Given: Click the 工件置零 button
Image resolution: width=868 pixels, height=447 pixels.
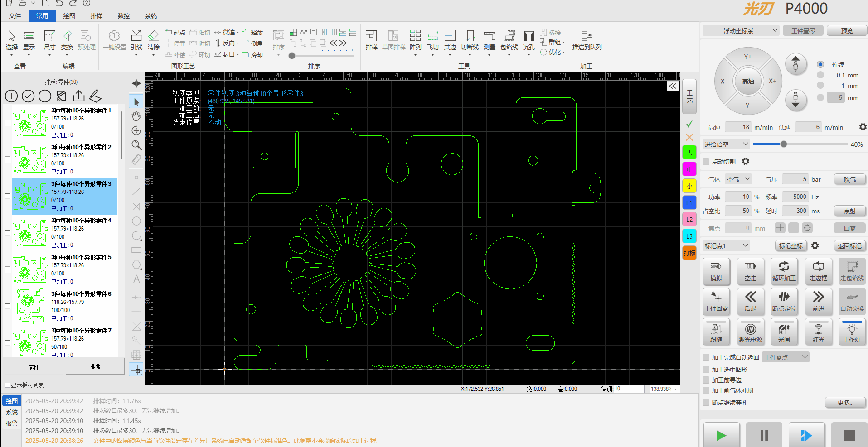Looking at the screenshot, I should point(803,31).
